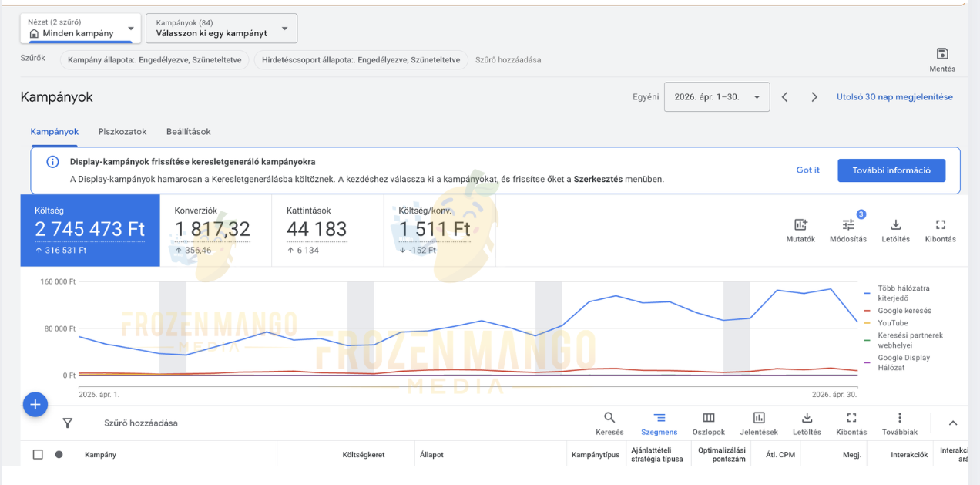Select the Szegmens segment icon

point(659,417)
